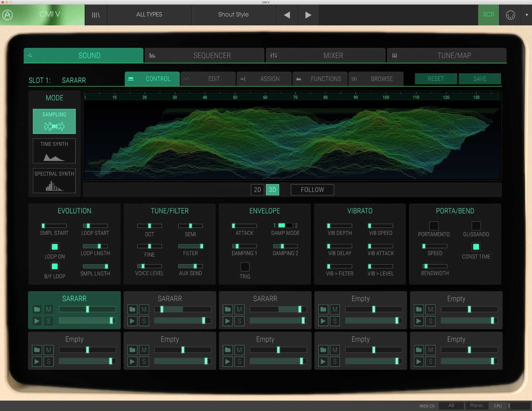
Task: Select TIME SYNTH mode
Action: 54,151
